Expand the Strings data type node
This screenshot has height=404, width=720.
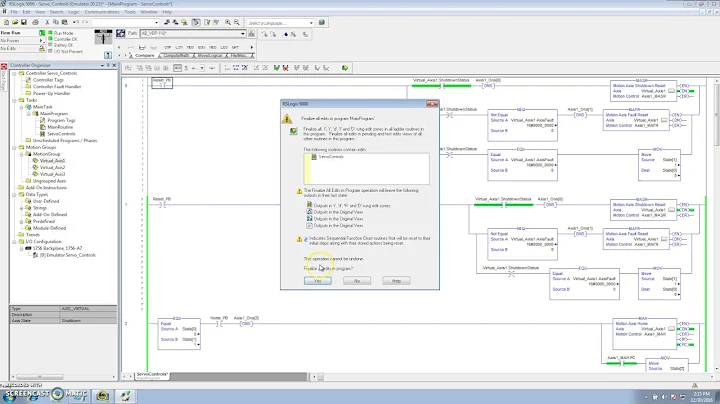tap(21, 208)
